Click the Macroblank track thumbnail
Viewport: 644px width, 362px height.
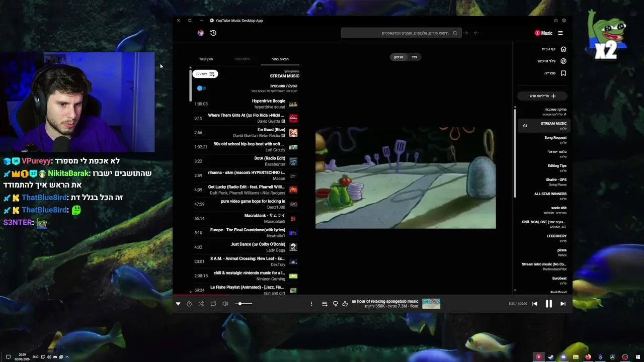[293, 219]
